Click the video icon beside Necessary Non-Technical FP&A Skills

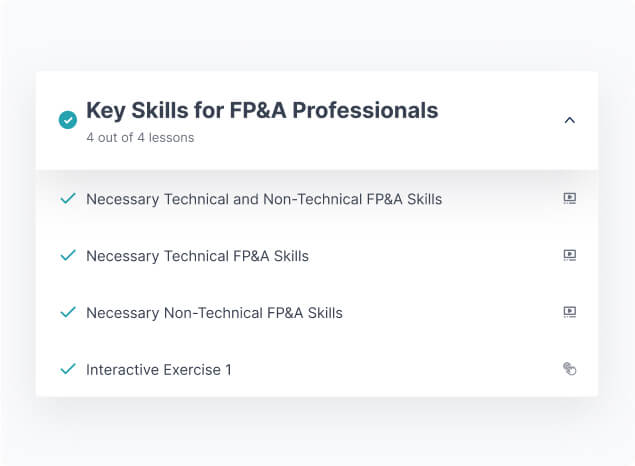[x=570, y=312]
